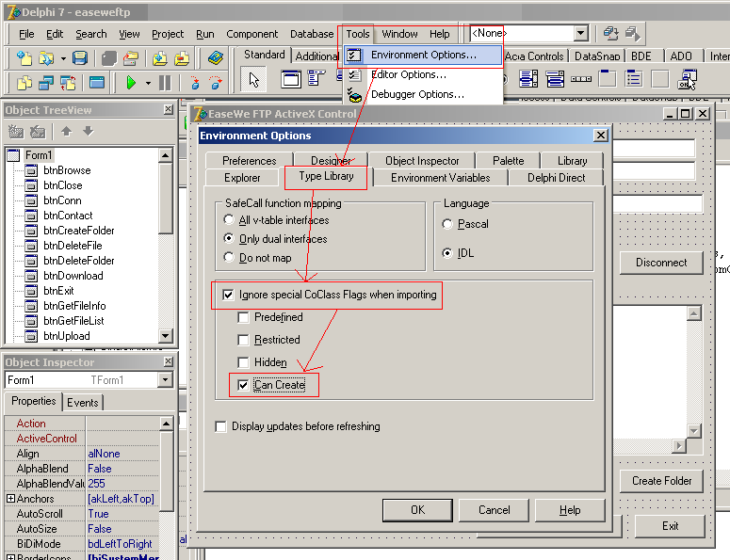The image size is (730, 560).
Task: Click the Help dialog button
Action: click(x=570, y=510)
